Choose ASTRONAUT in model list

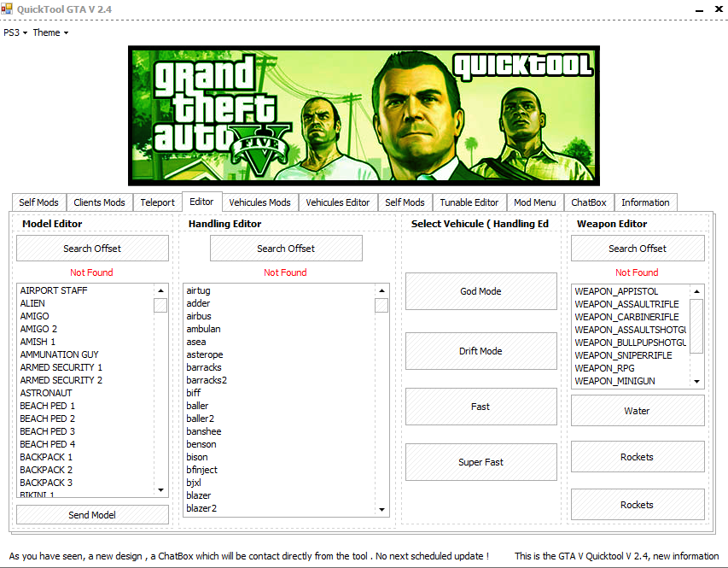point(85,393)
